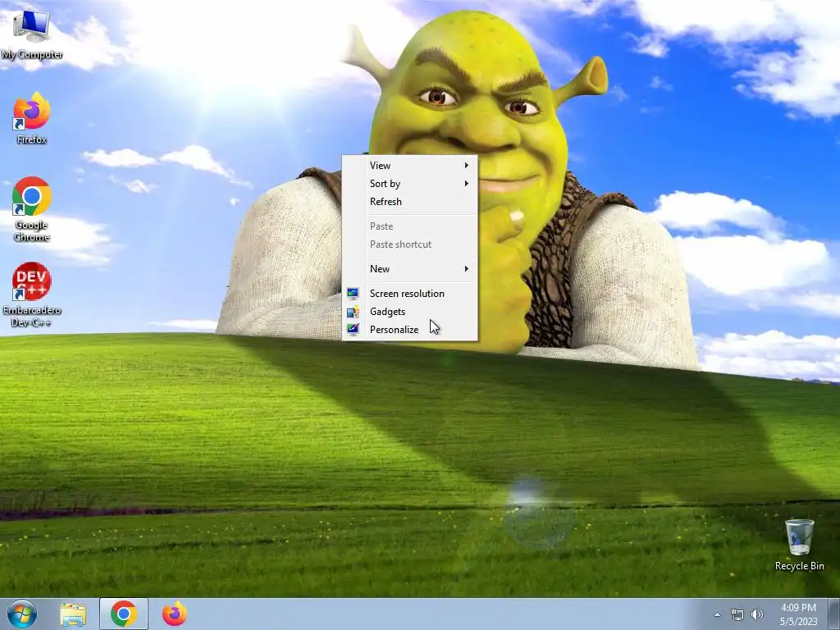Open the clock showing 4:09 PM
Image resolution: width=840 pixels, height=630 pixels.
point(799,614)
